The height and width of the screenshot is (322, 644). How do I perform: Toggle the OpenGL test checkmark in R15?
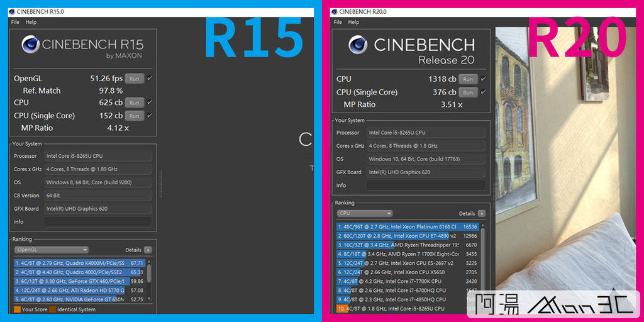[150, 78]
